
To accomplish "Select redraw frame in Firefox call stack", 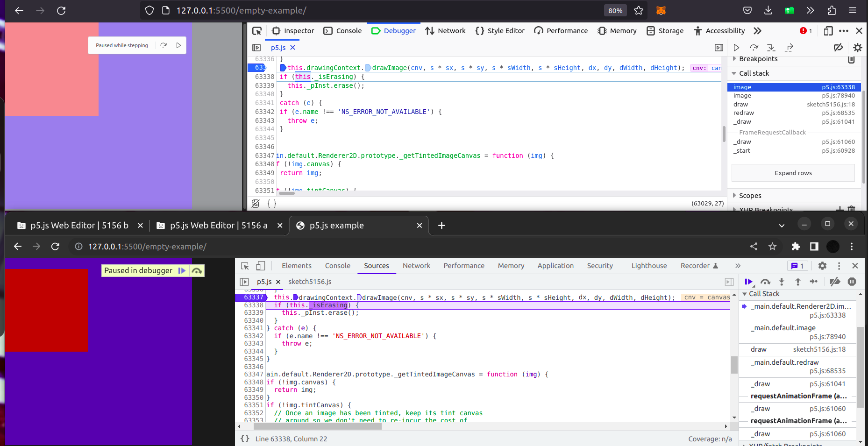I will click(x=794, y=113).
